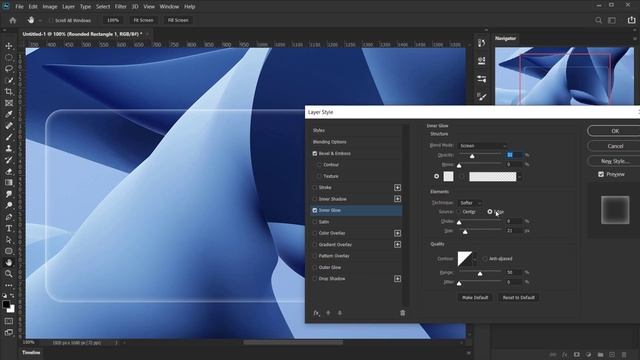640x360 pixels.
Task: Open the Contour picker dropdown arrow
Action: 475,259
